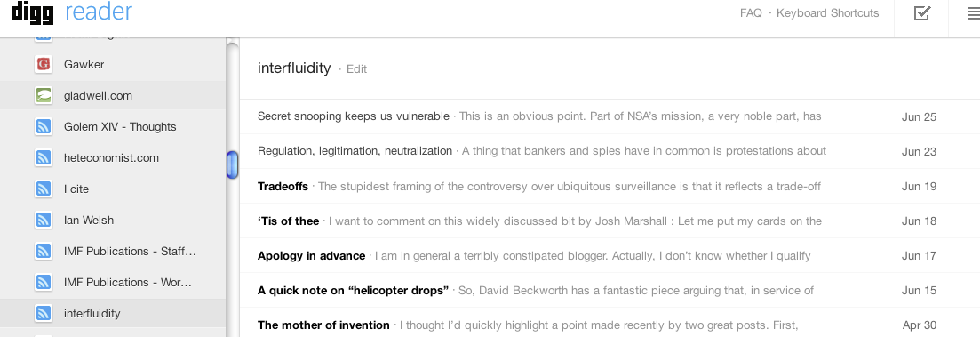980x337 pixels.
Task: Click the RSS icon beside heteconomist.com
Action: tap(44, 157)
